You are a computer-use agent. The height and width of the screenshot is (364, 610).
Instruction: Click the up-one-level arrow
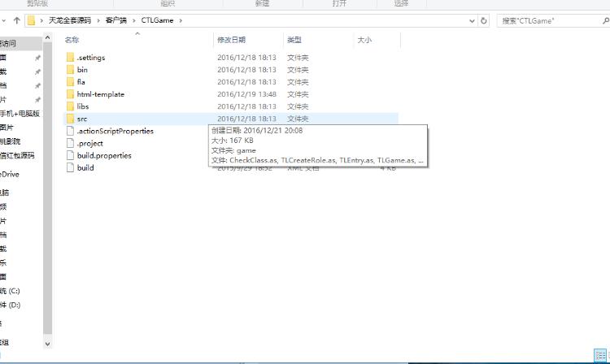point(17,20)
